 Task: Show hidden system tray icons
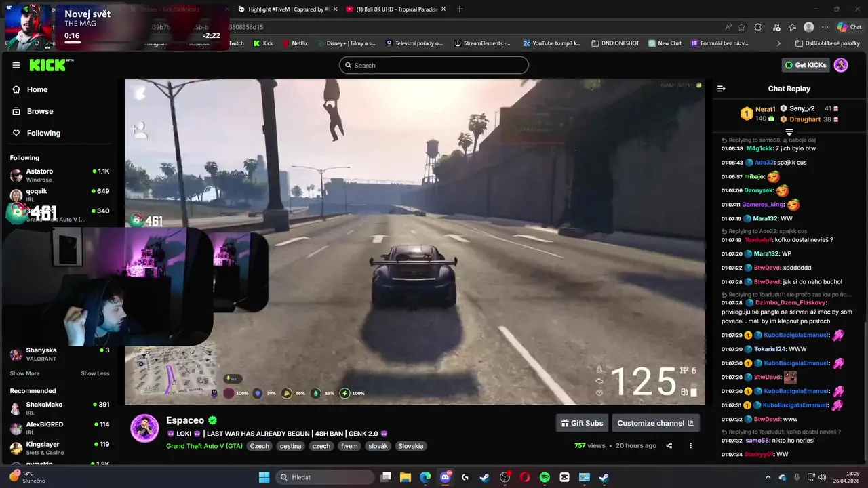point(768,477)
